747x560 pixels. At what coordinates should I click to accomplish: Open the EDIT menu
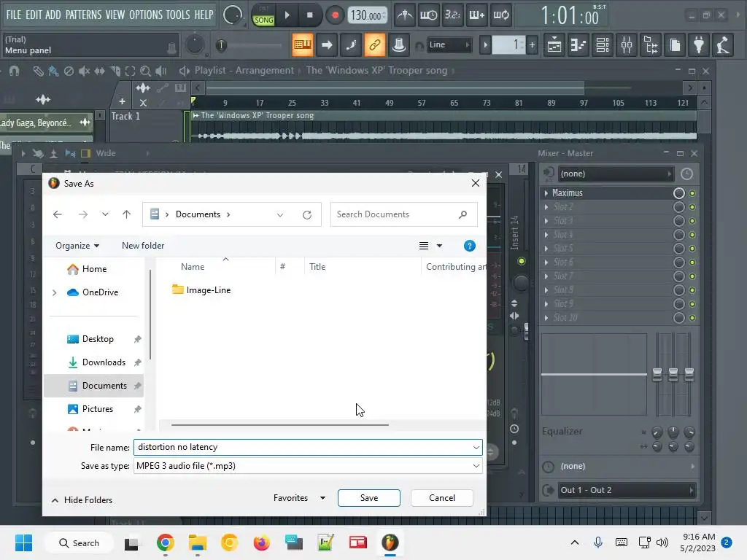(34, 15)
